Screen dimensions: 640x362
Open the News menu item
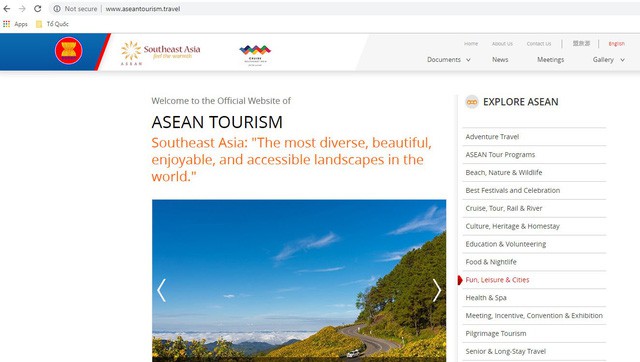(x=500, y=60)
